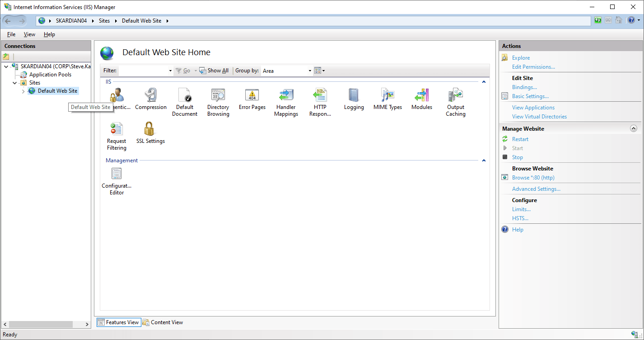This screenshot has width=644, height=340.
Task: Click inside the Filter text field
Action: click(143, 71)
